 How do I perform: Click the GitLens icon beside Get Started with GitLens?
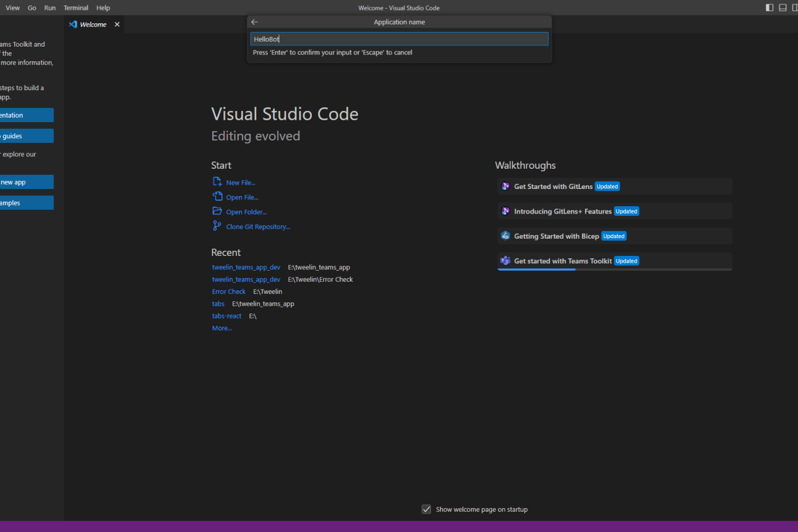coord(505,186)
